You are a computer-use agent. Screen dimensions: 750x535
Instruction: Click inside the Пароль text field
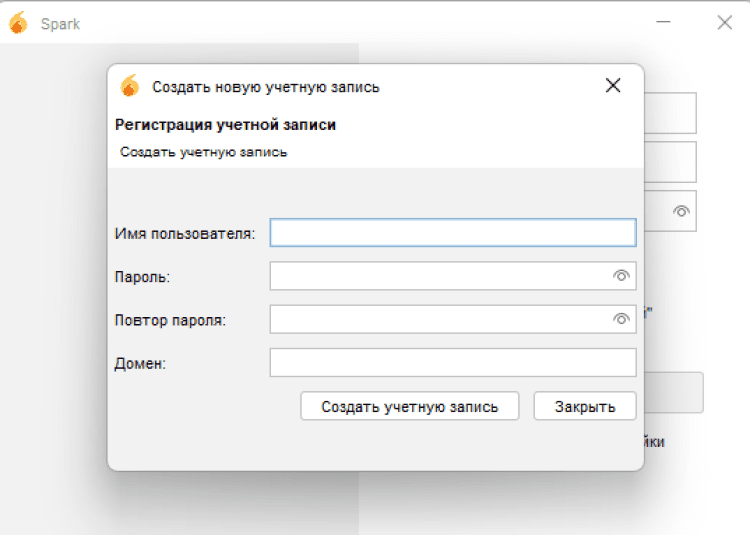click(x=440, y=276)
